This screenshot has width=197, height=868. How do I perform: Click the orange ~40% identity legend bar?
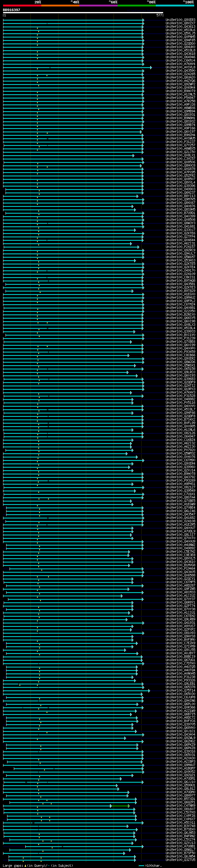click(x=60, y=6)
